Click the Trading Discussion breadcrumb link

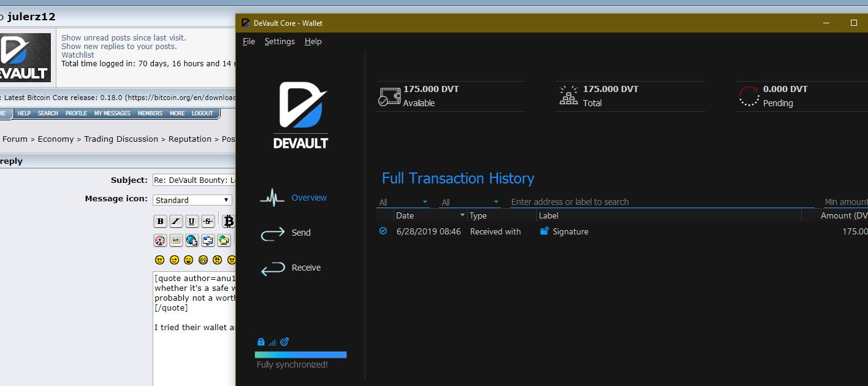click(121, 139)
